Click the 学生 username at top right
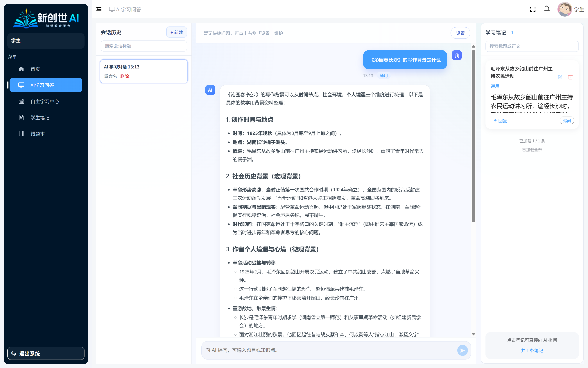Viewport: 588px width, 368px height. pos(579,9)
